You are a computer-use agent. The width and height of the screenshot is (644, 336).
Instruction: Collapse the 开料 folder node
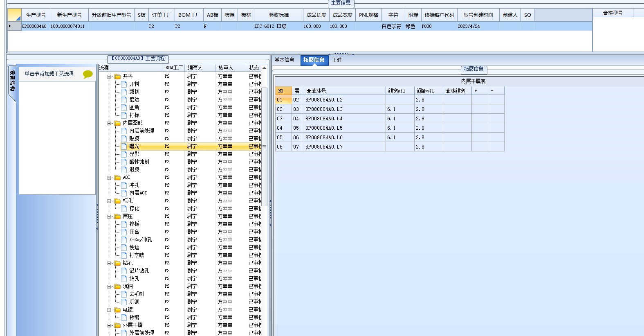tap(109, 77)
